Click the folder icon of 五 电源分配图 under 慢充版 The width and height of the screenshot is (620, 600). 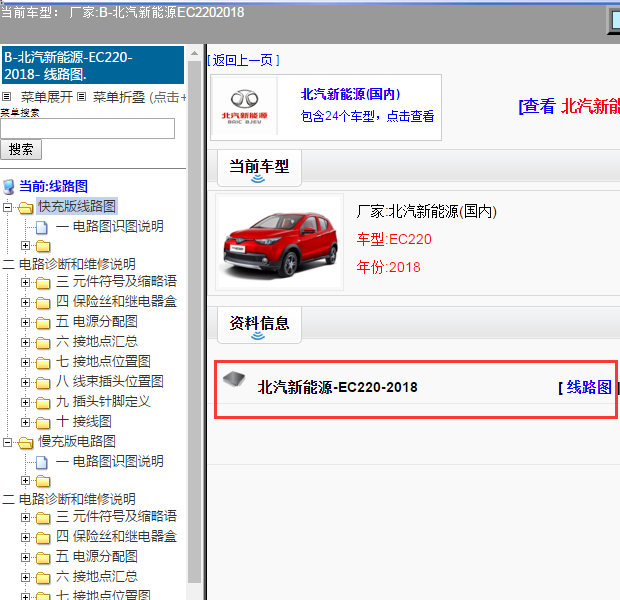point(43,558)
